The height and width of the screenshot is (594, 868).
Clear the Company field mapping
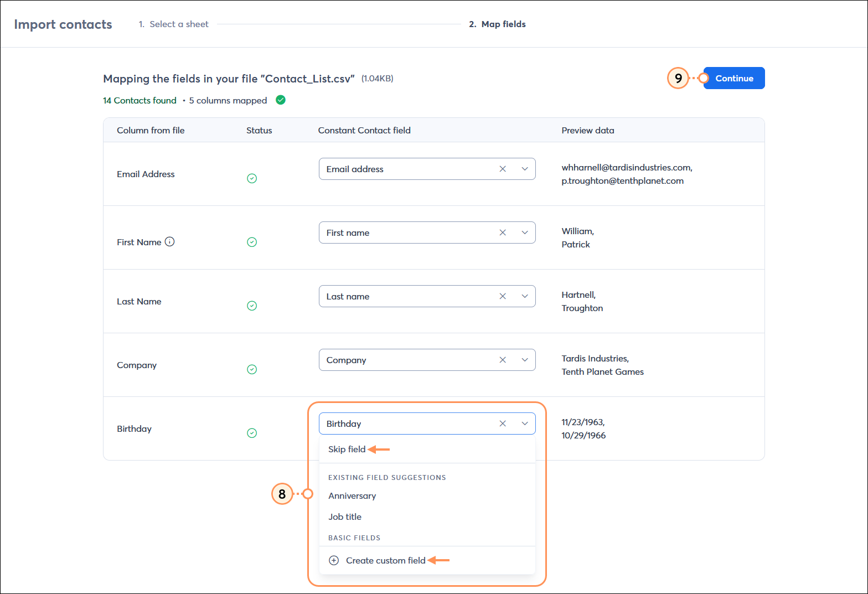(x=503, y=360)
